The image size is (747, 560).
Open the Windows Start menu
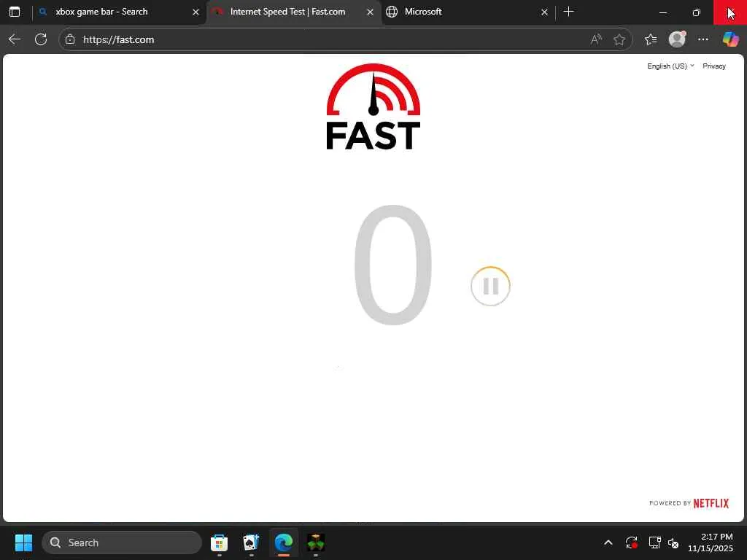[x=23, y=542]
